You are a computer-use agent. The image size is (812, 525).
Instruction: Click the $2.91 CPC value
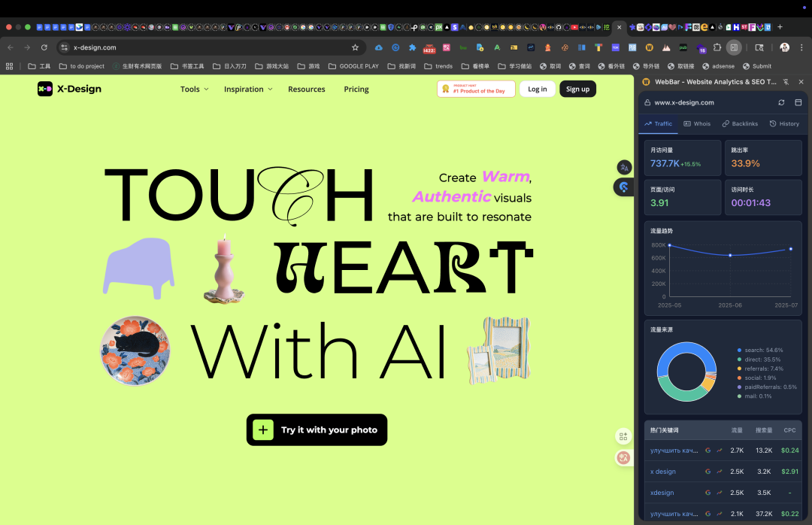(x=789, y=472)
